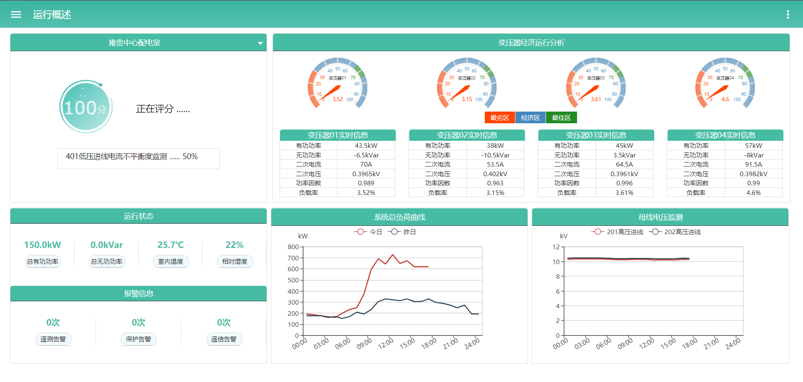Select the 变压器03实时信息 table header
The width and height of the screenshot is (803, 382).
(x=596, y=135)
